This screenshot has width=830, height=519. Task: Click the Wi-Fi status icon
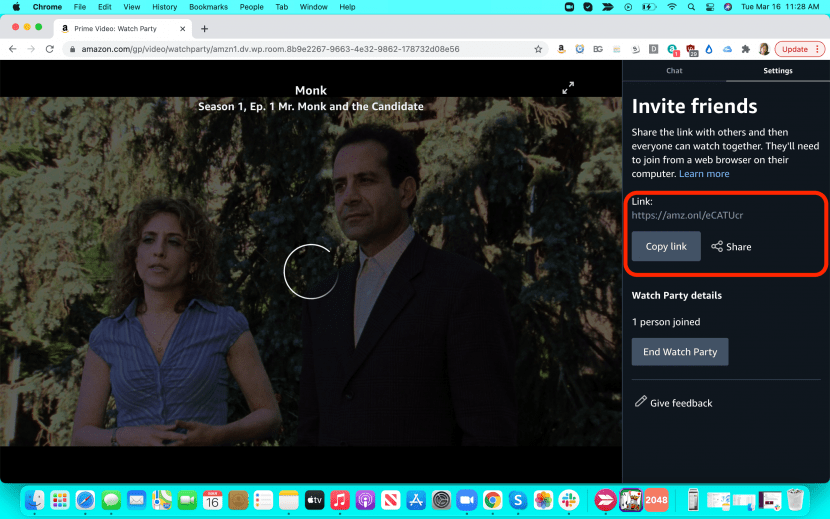(x=672, y=7)
